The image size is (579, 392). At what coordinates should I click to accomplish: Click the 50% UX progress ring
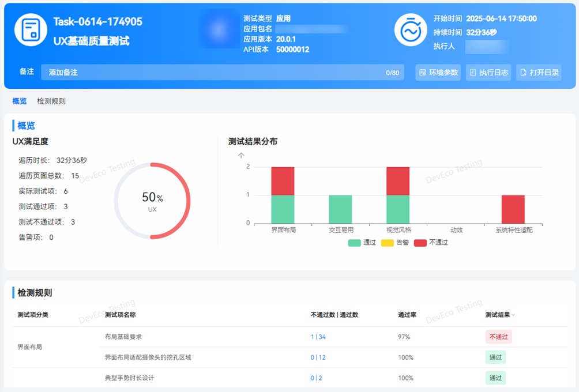click(152, 201)
